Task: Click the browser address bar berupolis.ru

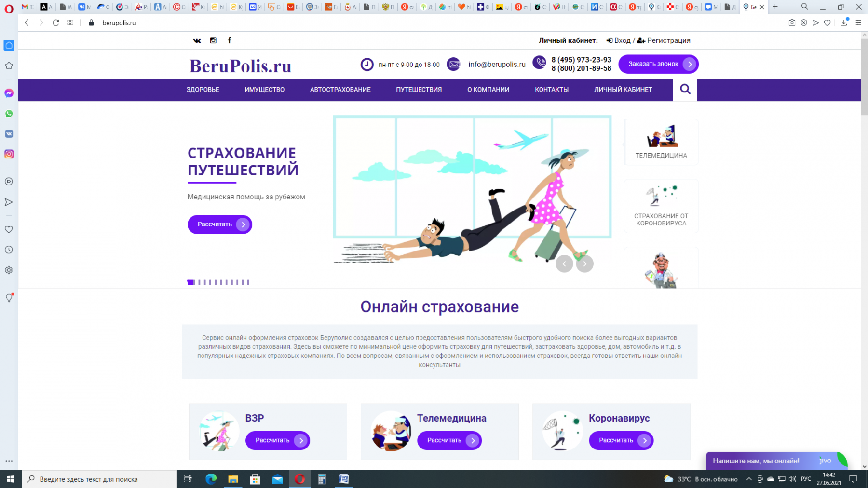Action: (119, 23)
